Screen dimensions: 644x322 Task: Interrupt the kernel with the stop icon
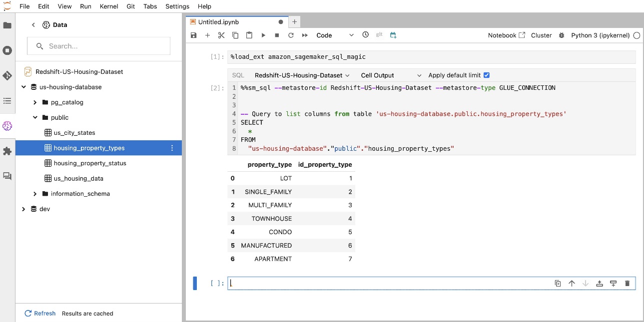[x=277, y=35]
